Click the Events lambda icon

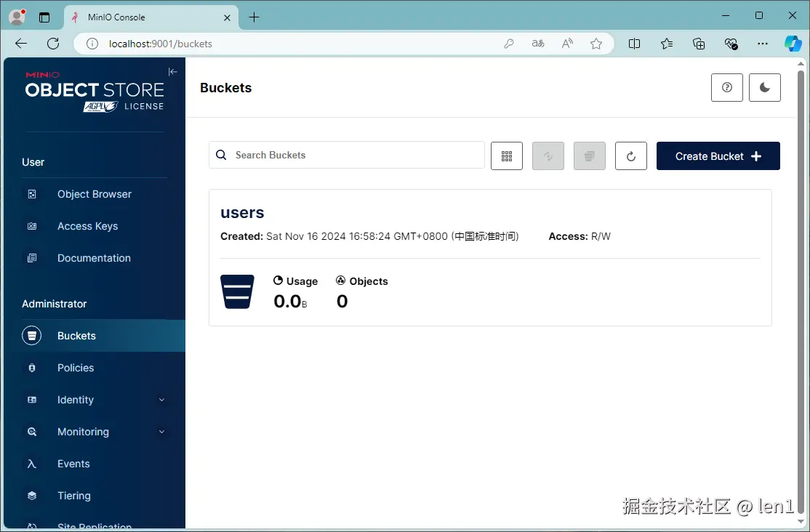click(x=32, y=464)
